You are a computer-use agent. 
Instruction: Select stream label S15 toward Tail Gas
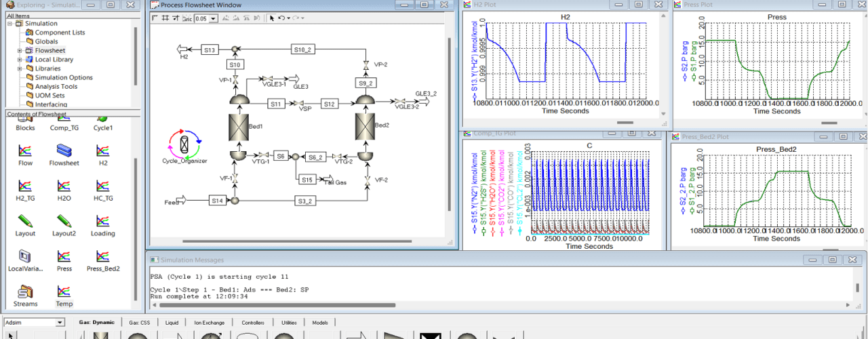tap(307, 180)
